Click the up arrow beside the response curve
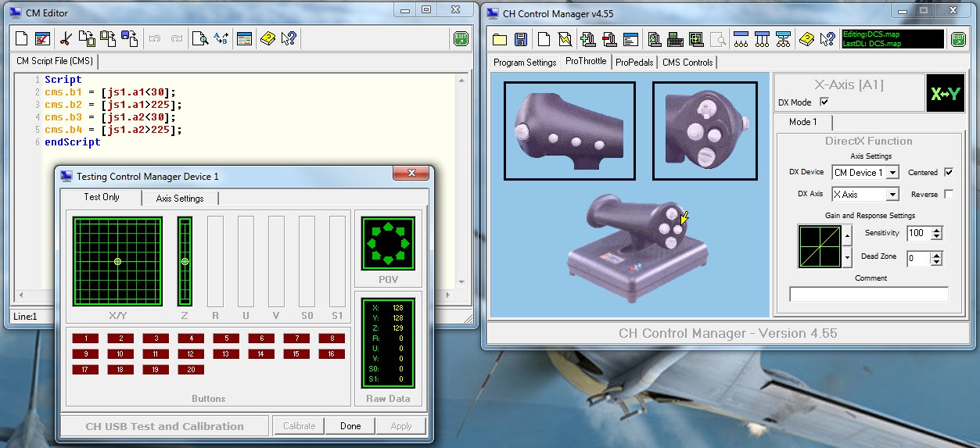Screen dimensions: 980x448 pyautogui.click(x=846, y=235)
